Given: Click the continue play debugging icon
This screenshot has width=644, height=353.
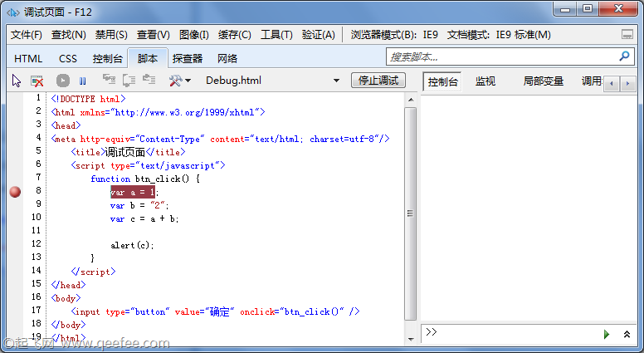Looking at the screenshot, I should coord(63,81).
